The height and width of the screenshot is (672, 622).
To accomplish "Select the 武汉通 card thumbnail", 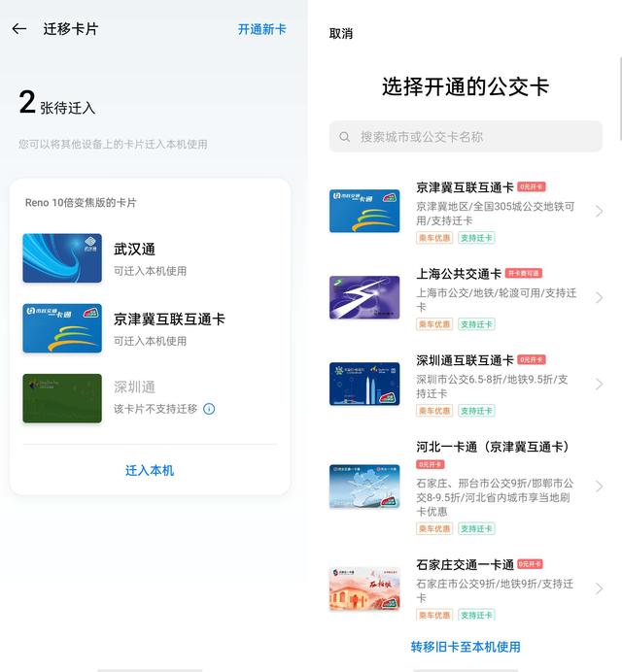I will pos(62,258).
